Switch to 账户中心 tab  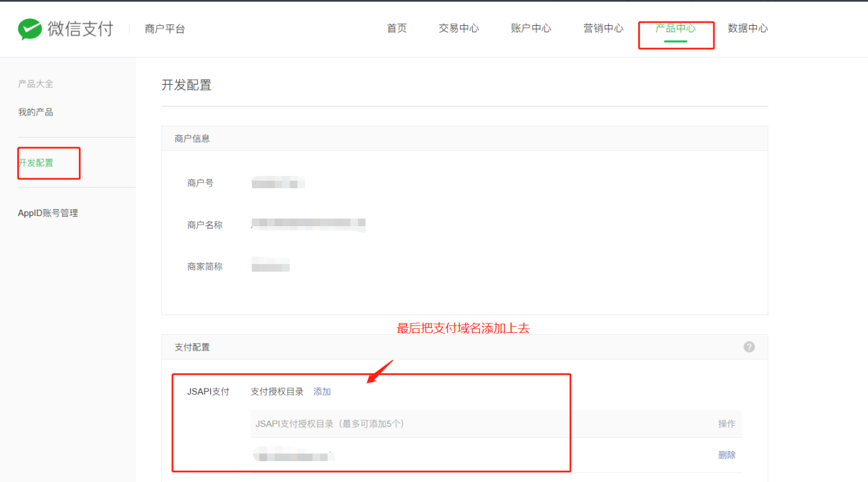(531, 28)
